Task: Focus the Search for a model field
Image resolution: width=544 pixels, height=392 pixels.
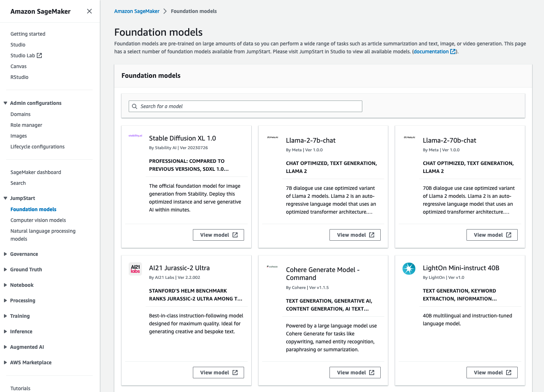Action: coord(246,106)
